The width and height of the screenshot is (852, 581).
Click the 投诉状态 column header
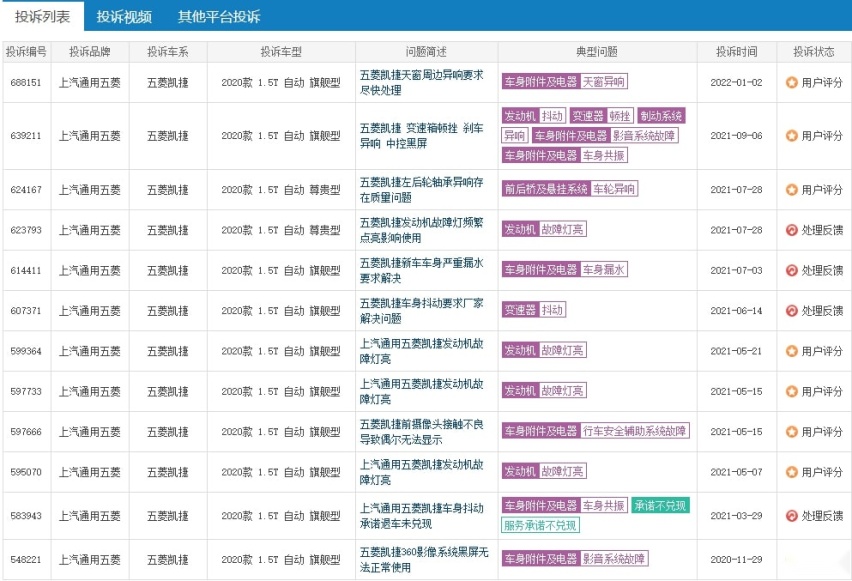click(813, 52)
